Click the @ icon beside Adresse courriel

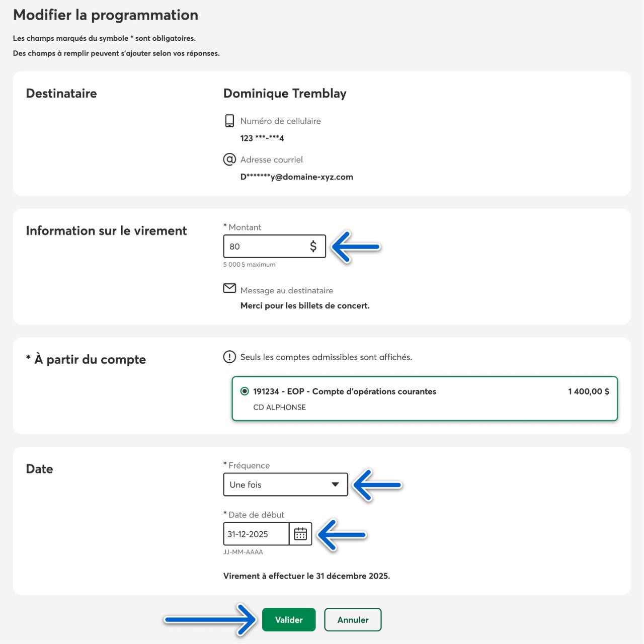(229, 159)
